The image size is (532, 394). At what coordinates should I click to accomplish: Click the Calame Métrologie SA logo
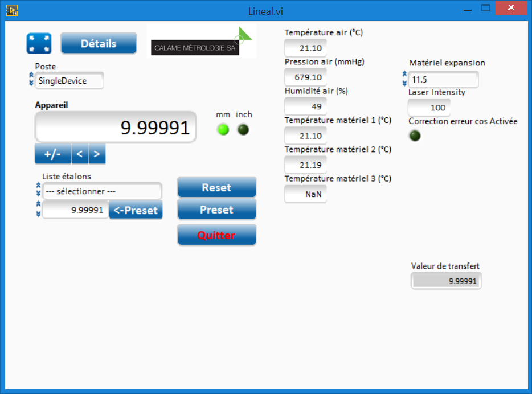coord(201,42)
